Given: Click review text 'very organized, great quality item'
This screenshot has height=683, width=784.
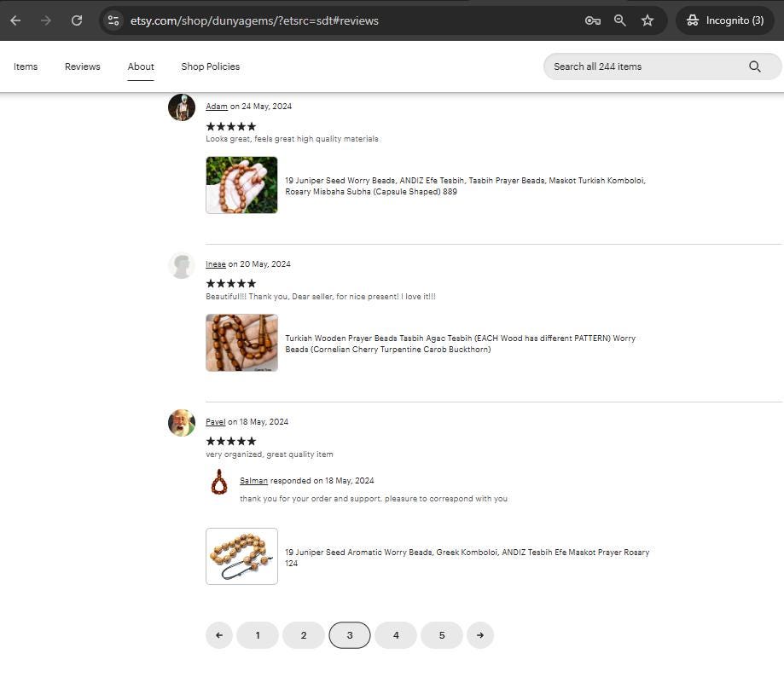Looking at the screenshot, I should 269,454.
